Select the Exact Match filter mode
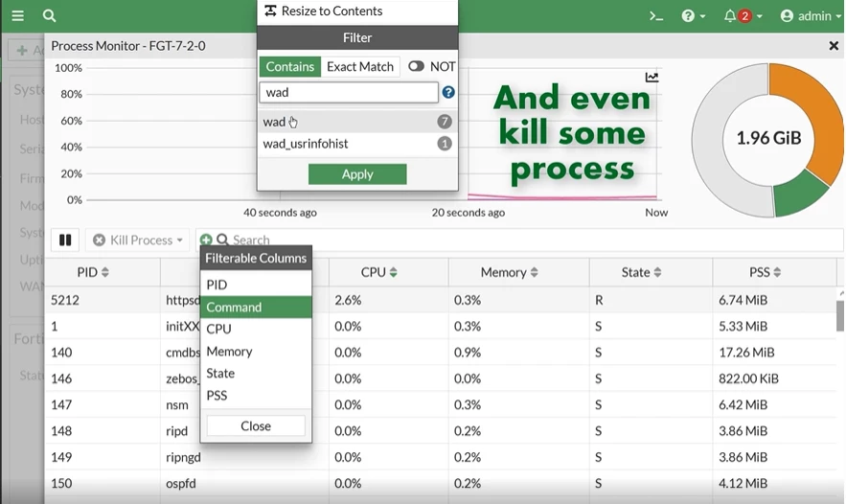 pyautogui.click(x=360, y=66)
